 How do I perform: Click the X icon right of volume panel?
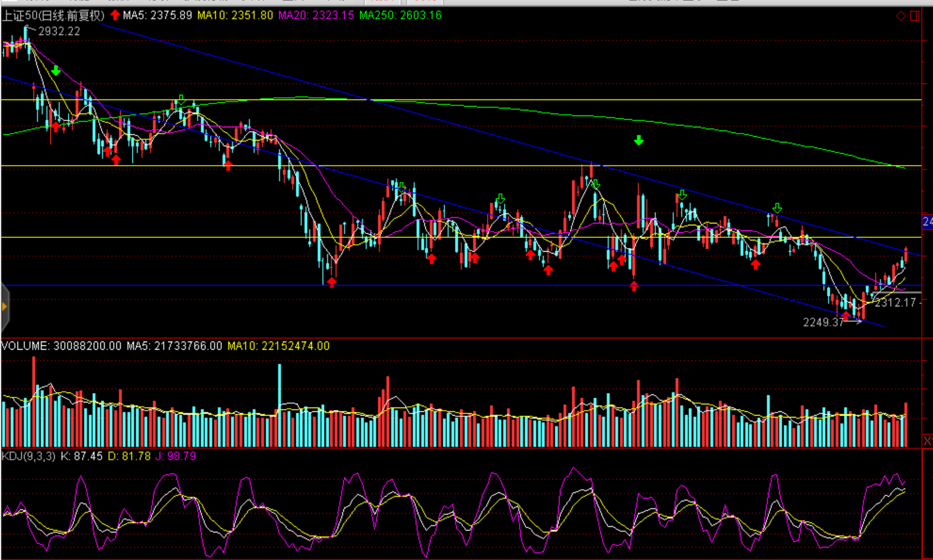[x=927, y=441]
